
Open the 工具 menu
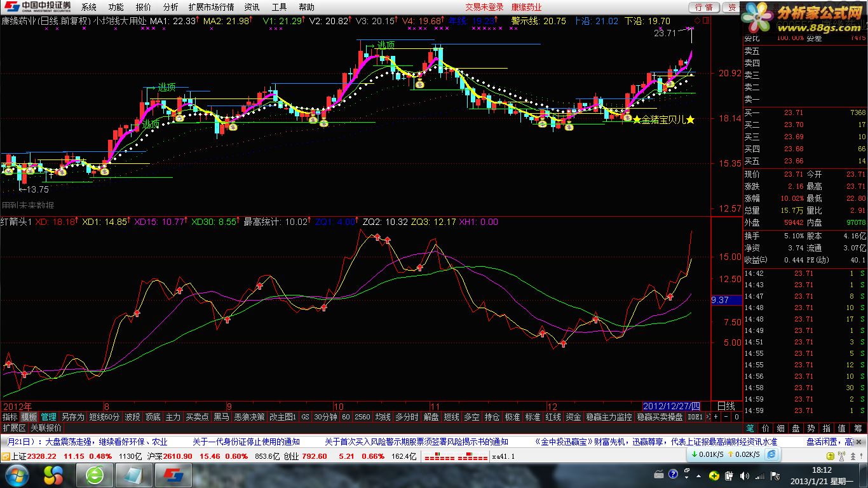(x=279, y=7)
